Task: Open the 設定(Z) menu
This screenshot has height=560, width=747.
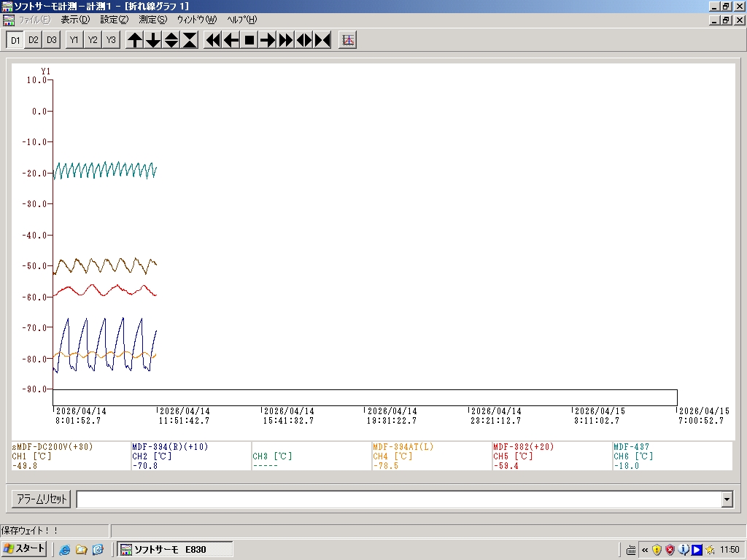Action: pos(114,20)
